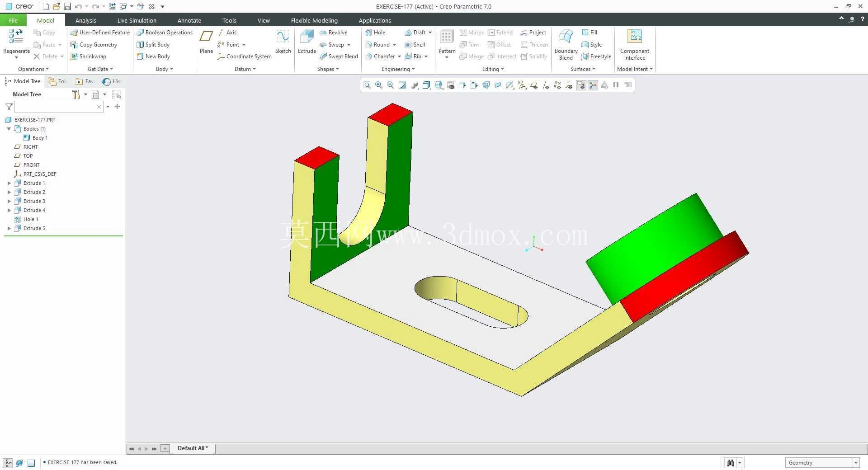Click the Freestyle tool
This screenshot has height=470, width=868.
(596, 56)
